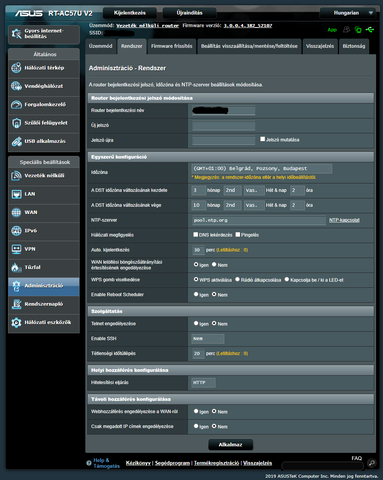Open DST start week dropdown (2nd)
The height and width of the screenshot is (480, 383).
[232, 190]
